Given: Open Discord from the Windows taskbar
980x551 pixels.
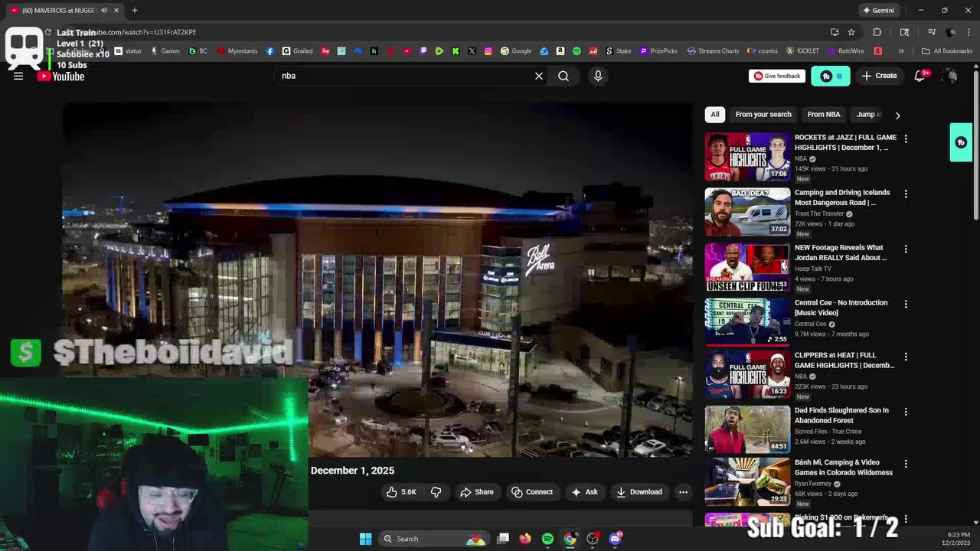Looking at the screenshot, I should pos(615,539).
